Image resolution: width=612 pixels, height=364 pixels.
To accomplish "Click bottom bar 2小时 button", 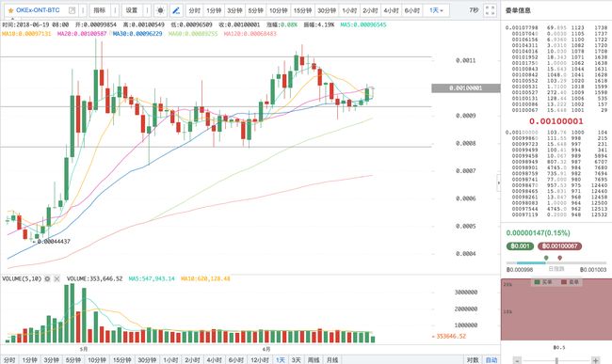I will 192,359.
